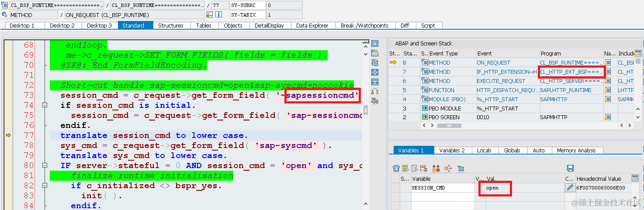This screenshot has height=210, width=644.
Task: Click the replace tool icon
Action: (374, 62)
